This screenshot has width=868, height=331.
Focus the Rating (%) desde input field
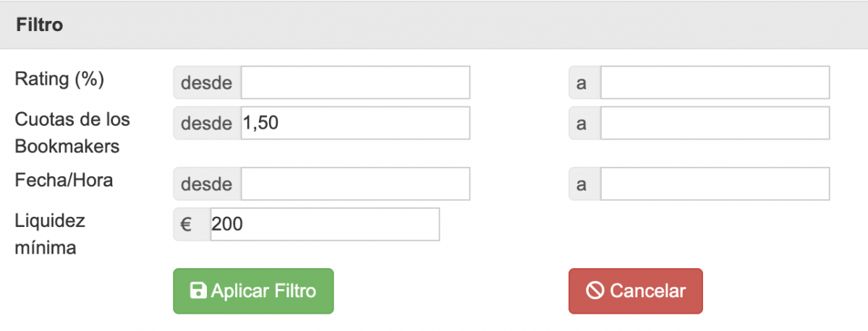pos(355,82)
